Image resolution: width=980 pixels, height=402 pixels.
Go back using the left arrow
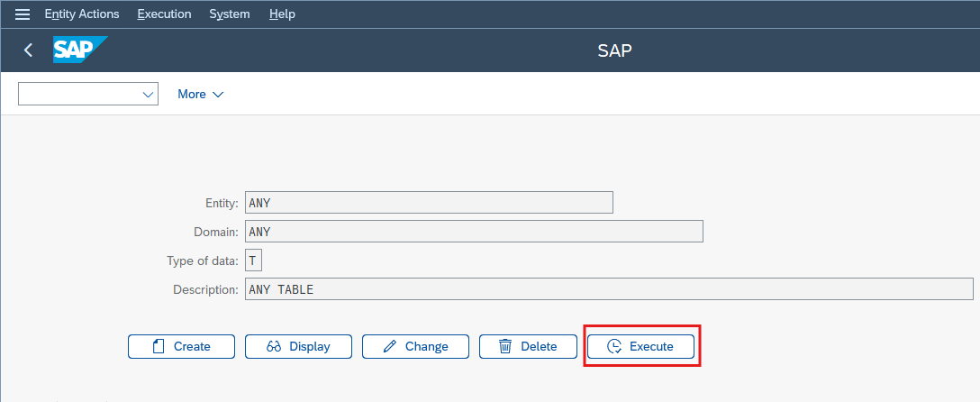pos(28,50)
